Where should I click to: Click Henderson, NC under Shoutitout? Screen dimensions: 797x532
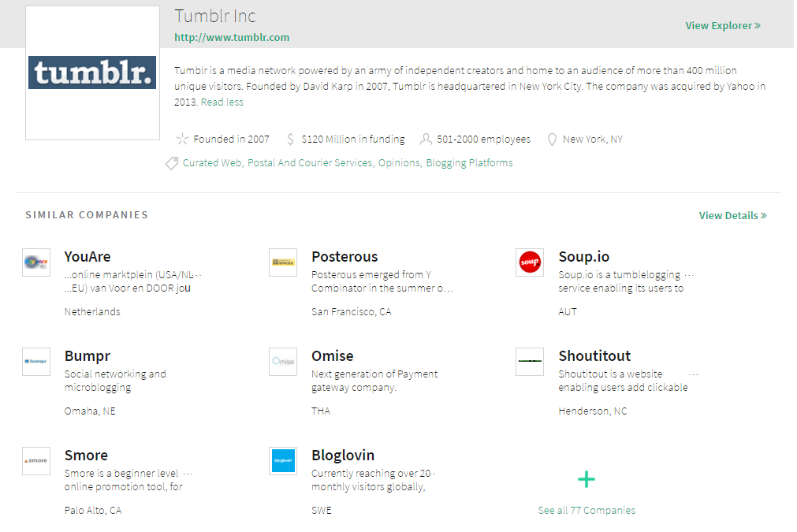pos(593,411)
